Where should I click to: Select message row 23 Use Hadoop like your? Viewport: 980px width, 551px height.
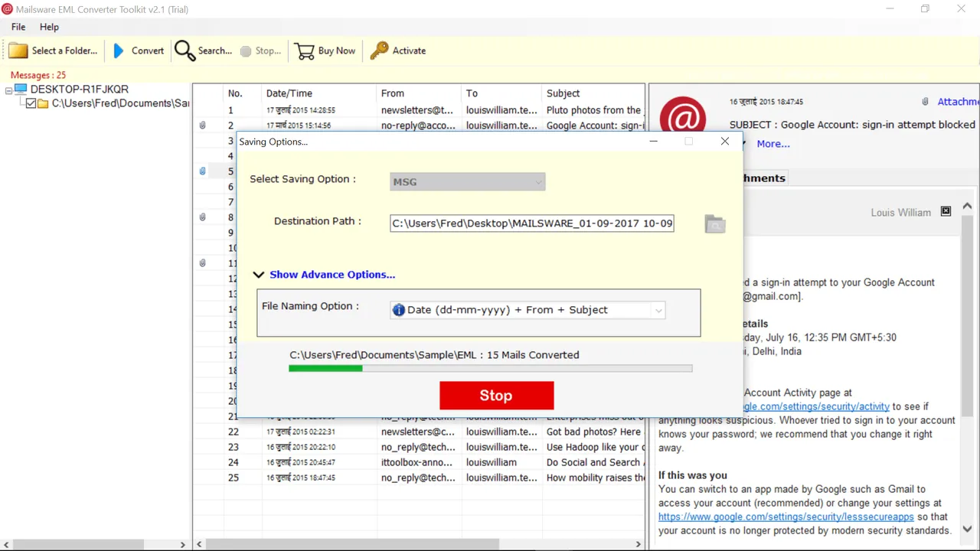pos(420,447)
